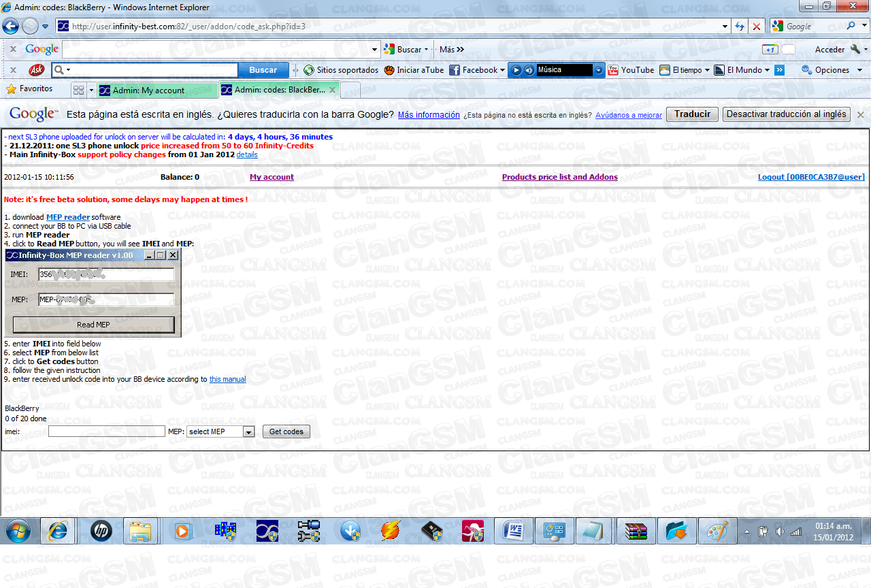Click Ayúdanos a mejorar link

[x=629, y=115]
